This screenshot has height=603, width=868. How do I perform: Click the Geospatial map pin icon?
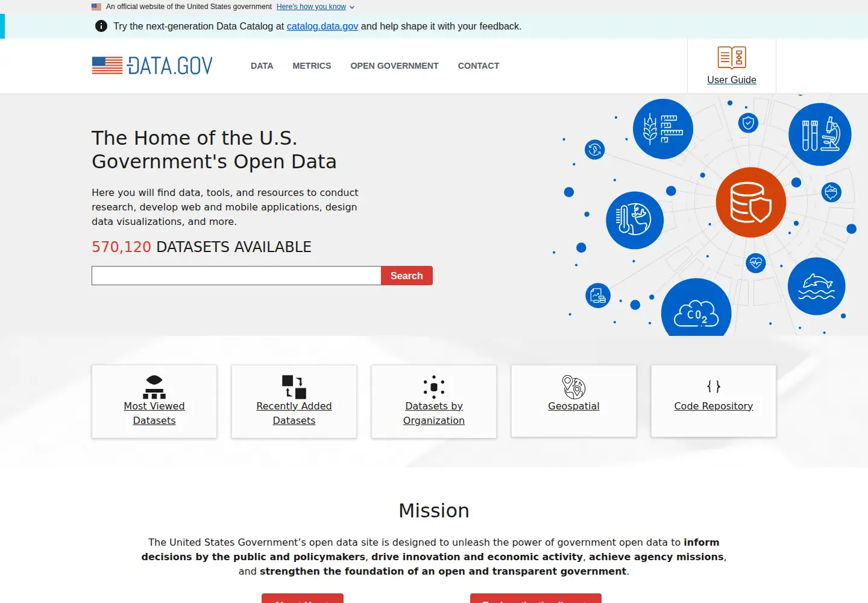574,387
